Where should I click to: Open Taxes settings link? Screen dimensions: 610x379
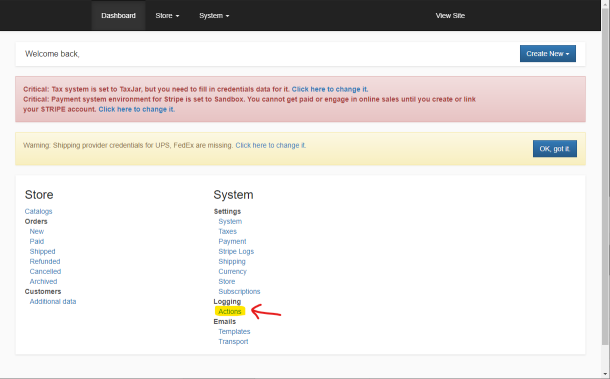point(228,231)
